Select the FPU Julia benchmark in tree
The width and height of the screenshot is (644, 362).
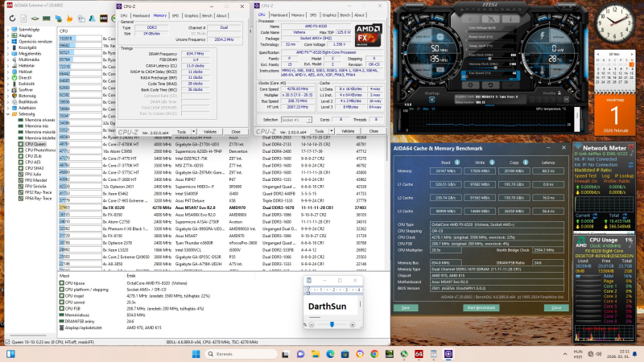coord(33,174)
